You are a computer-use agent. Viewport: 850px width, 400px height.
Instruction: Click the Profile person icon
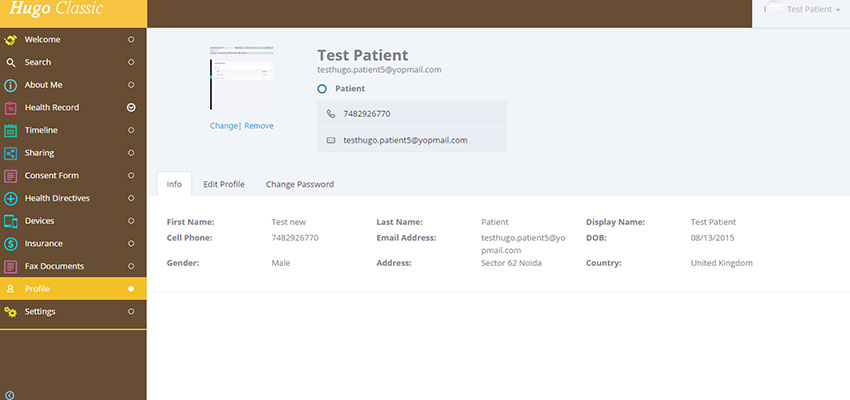click(10, 289)
